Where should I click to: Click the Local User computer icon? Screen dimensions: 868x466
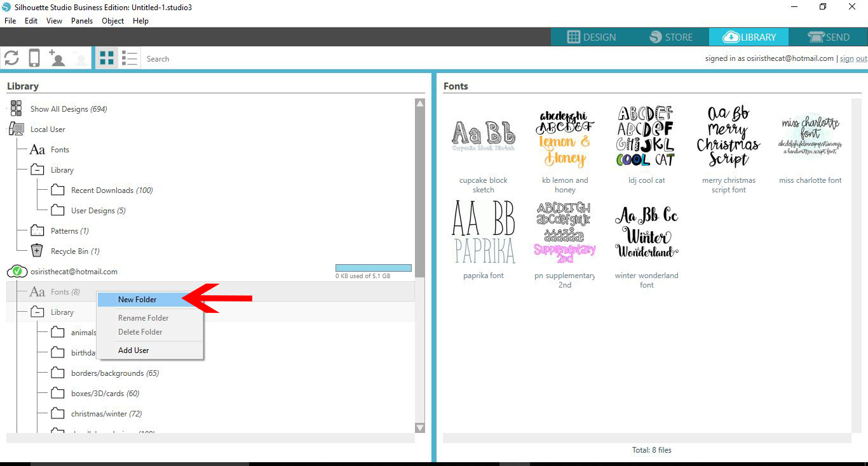click(x=17, y=129)
